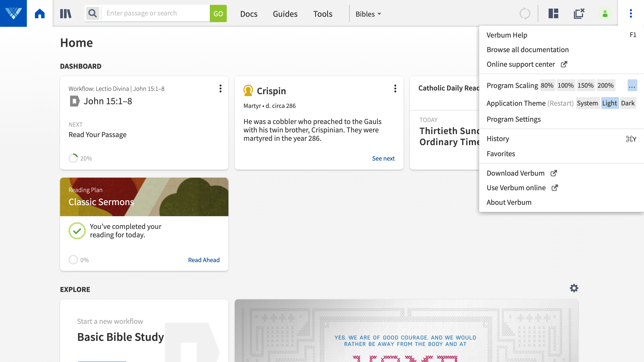
Task: Open Program Settings
Action: [x=561, y=119]
